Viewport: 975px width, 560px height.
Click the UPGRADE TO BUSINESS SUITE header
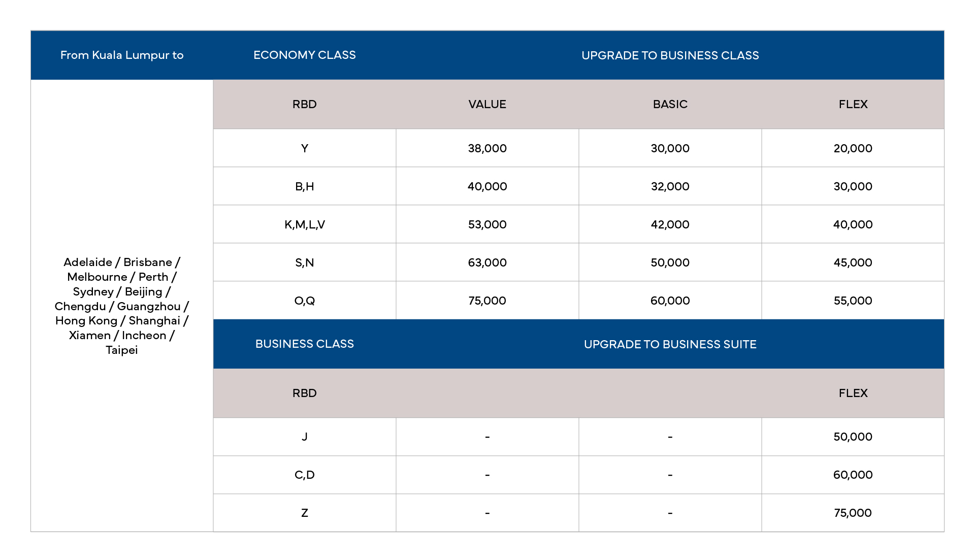pos(670,344)
